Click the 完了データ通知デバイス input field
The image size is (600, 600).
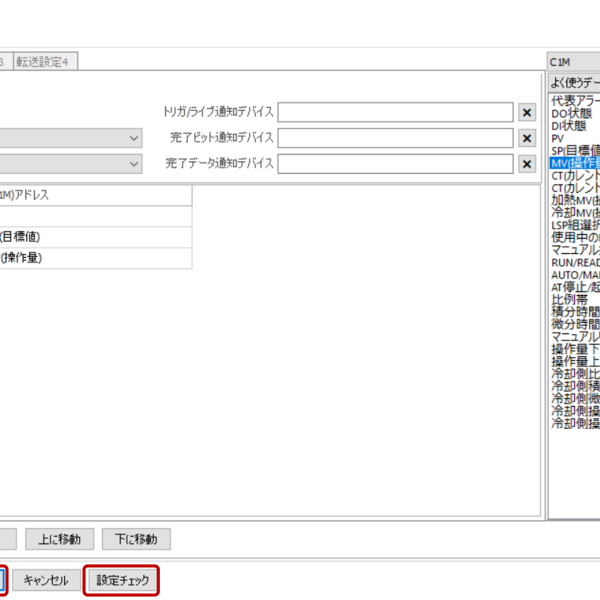tap(395, 164)
